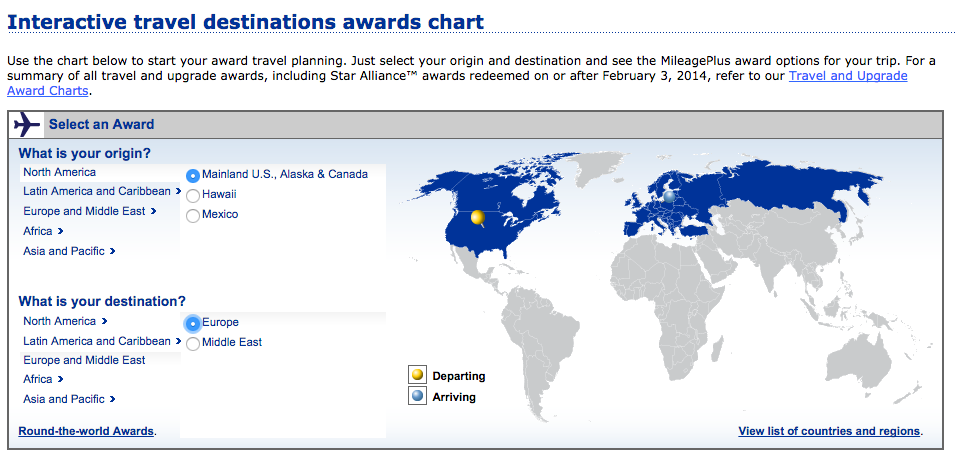Click the yellow Departing legend icon
The height and width of the screenshot is (459, 956).
(417, 376)
